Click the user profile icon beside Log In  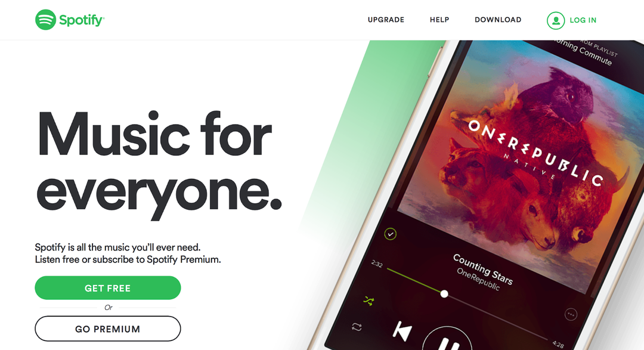coord(556,20)
